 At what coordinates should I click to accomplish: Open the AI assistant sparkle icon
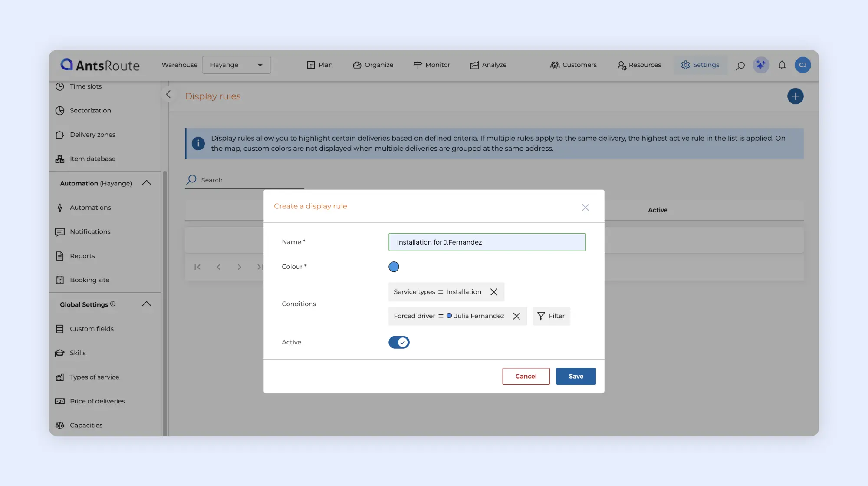pyautogui.click(x=761, y=65)
